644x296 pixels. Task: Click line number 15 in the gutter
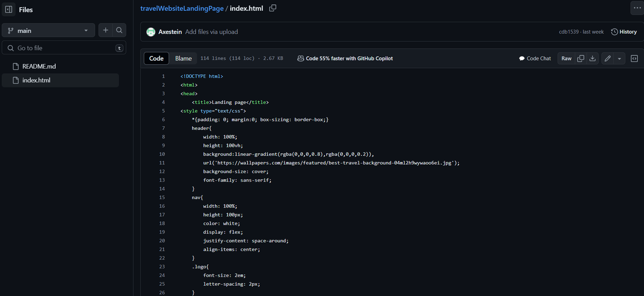click(x=162, y=198)
